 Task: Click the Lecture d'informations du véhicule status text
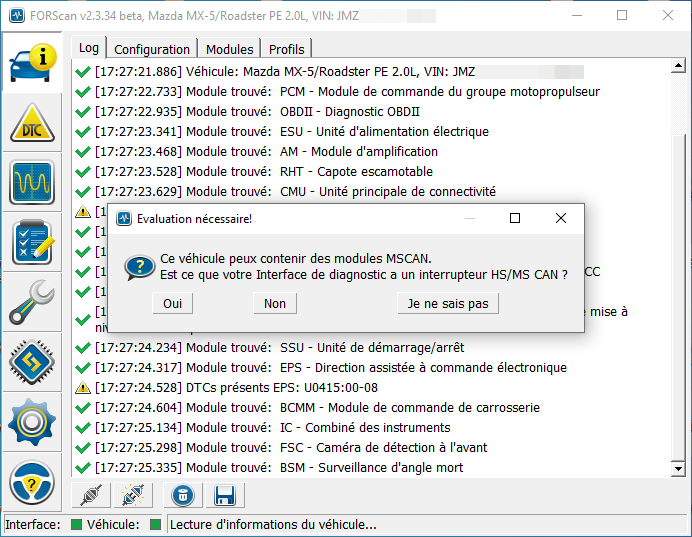click(273, 525)
